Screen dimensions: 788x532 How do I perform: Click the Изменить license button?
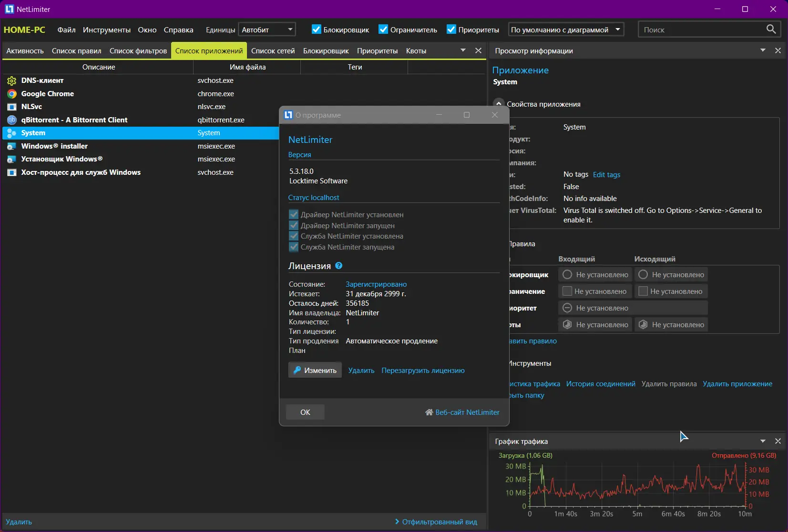315,370
